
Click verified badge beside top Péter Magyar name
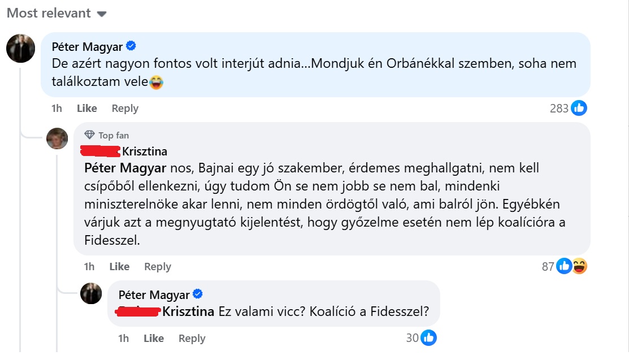(131, 46)
